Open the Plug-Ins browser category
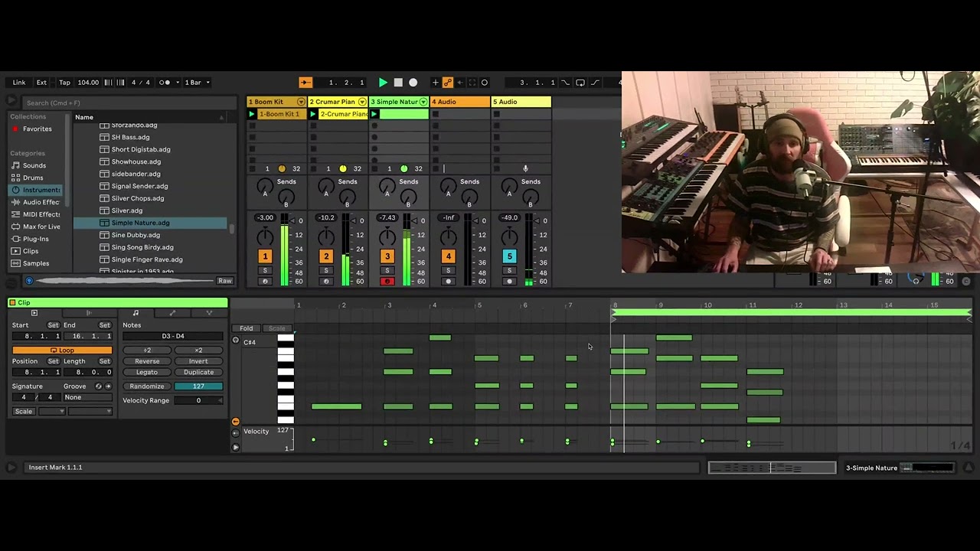This screenshot has height=551, width=980. [x=35, y=239]
